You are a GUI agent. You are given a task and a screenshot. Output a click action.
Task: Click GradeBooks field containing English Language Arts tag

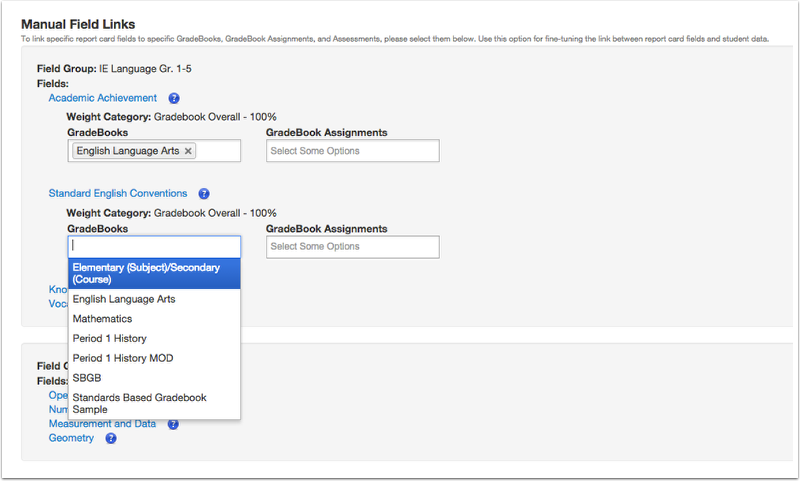point(154,151)
